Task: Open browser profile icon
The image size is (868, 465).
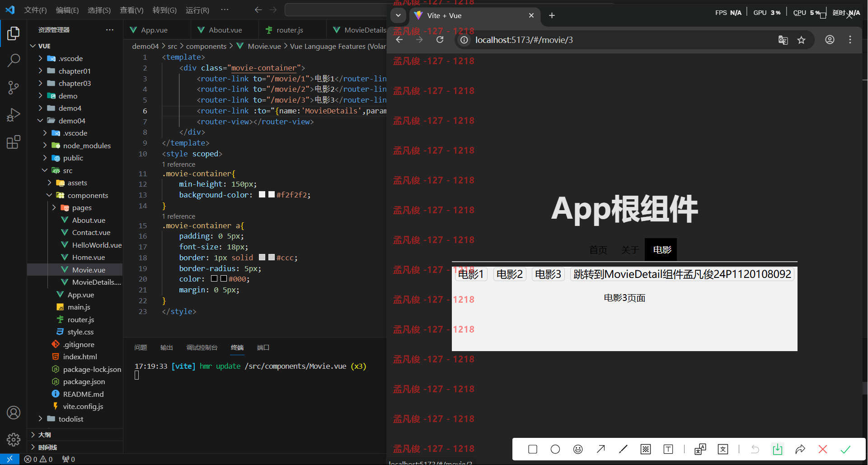Action: 830,40
